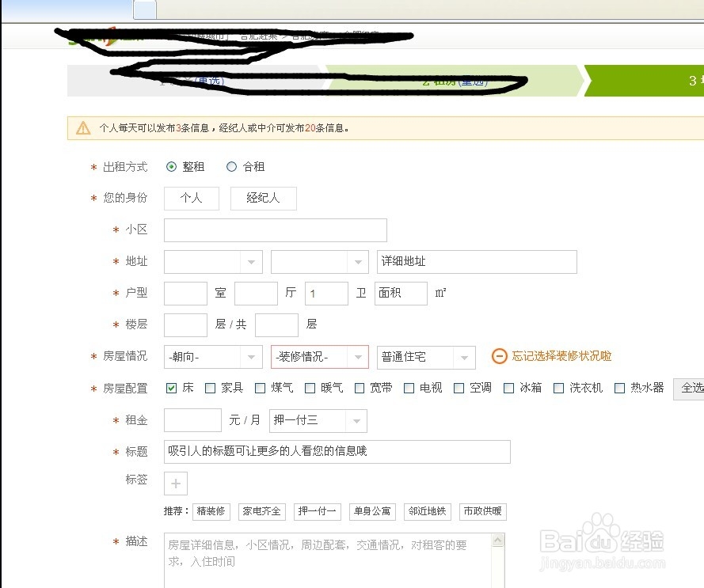Add the 邻近地铁 recommended tag

coord(428,512)
